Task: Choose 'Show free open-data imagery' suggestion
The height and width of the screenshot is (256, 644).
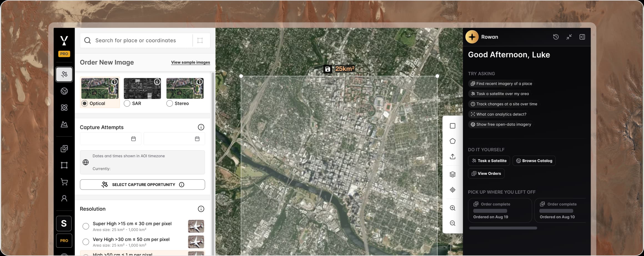Action: pyautogui.click(x=501, y=124)
